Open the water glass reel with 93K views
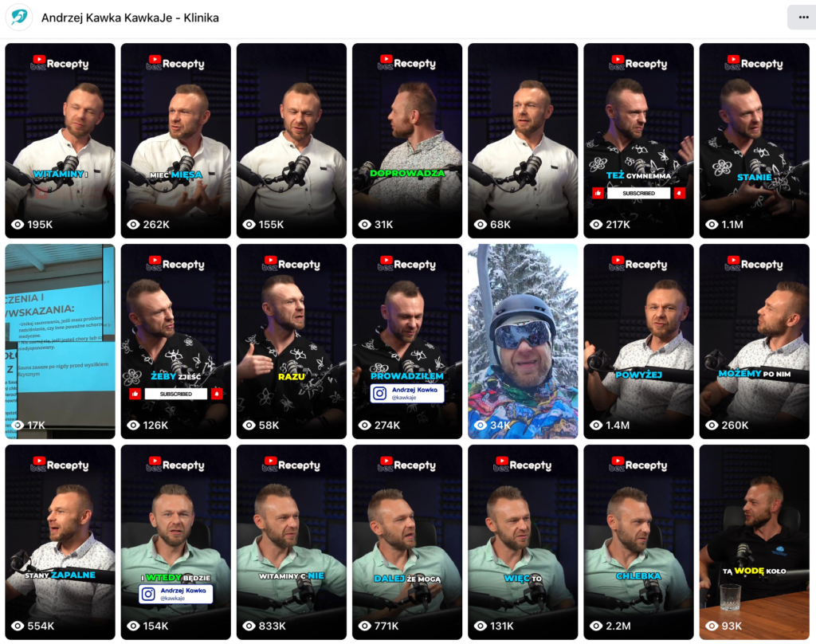Screen dimensions: 816x644 tap(754, 542)
